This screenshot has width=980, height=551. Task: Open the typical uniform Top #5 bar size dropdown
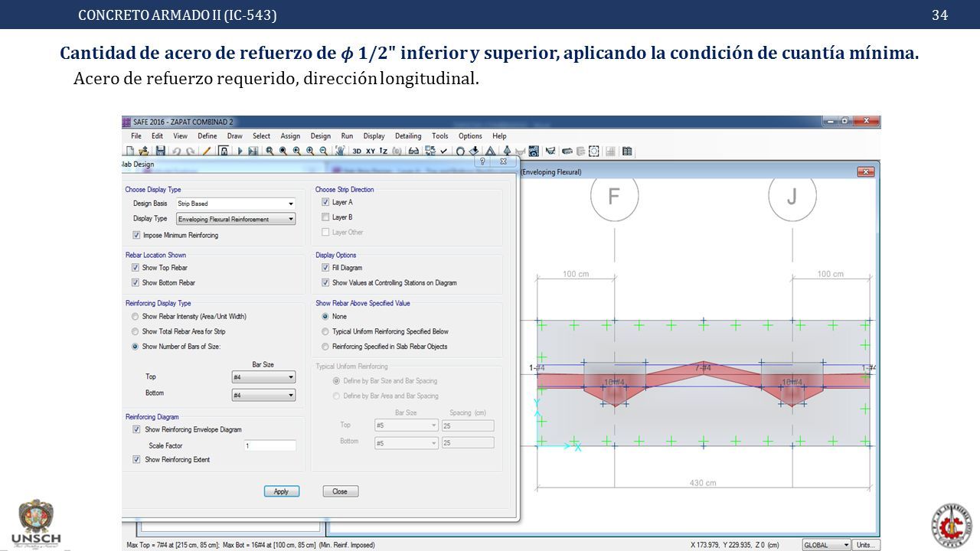tap(406, 425)
